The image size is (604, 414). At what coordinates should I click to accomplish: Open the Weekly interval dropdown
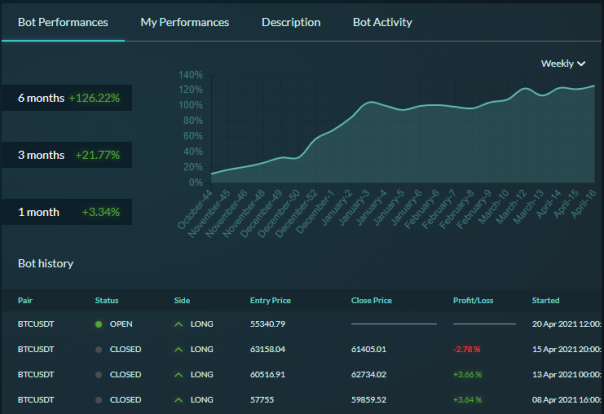(563, 64)
